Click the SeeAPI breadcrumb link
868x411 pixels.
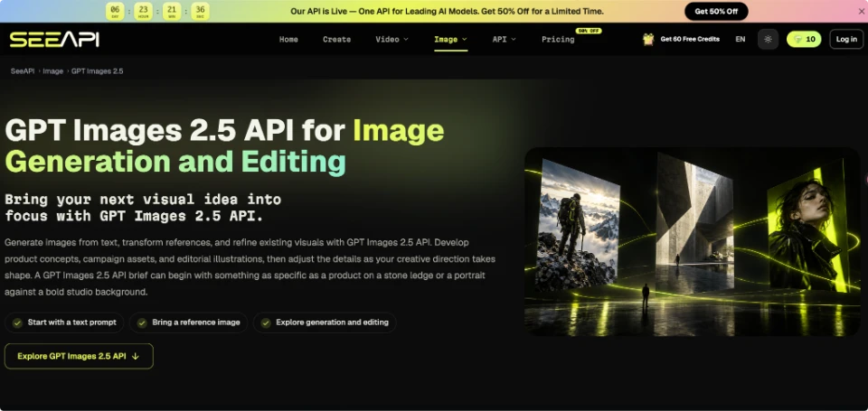pos(23,71)
